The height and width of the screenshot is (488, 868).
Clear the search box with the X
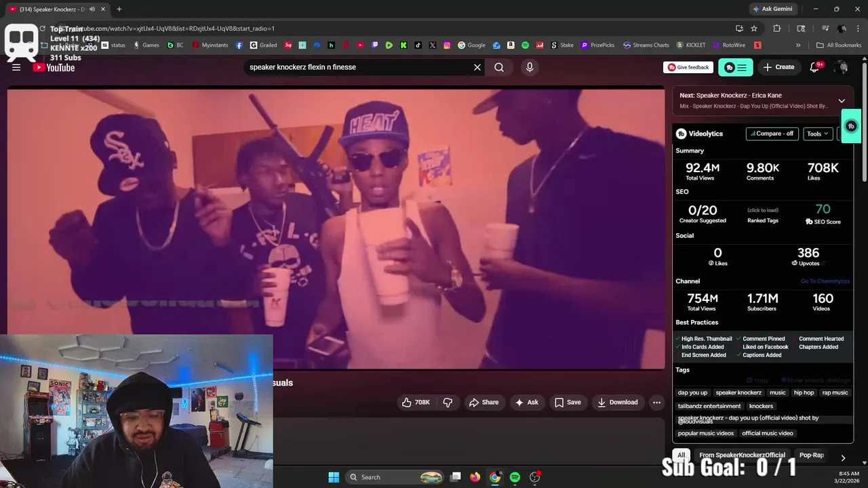point(477,67)
